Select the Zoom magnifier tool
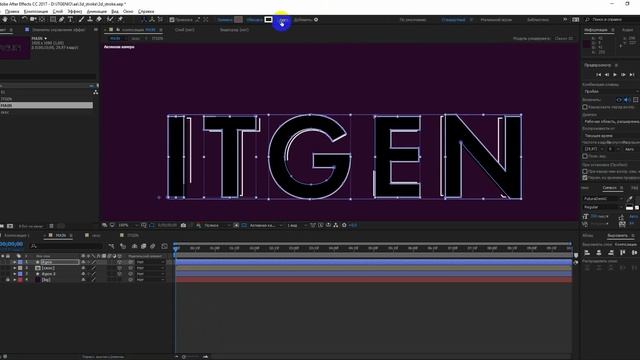The width and height of the screenshot is (640, 360). pos(14,20)
